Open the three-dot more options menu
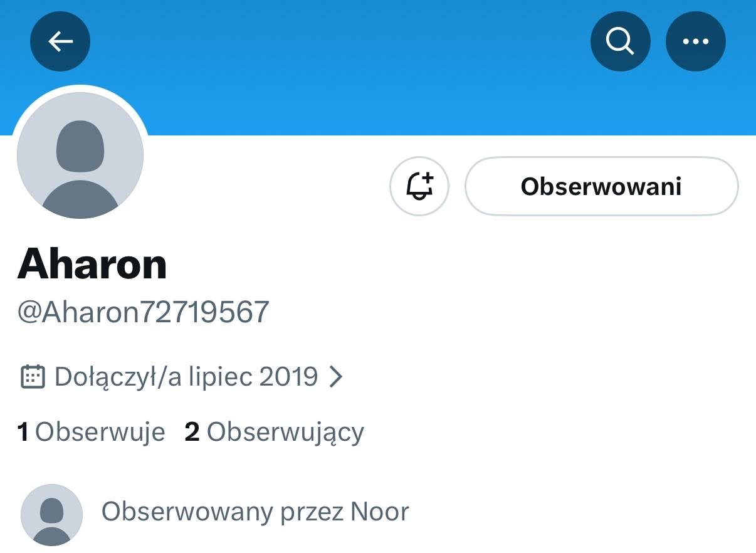 pyautogui.click(x=695, y=41)
